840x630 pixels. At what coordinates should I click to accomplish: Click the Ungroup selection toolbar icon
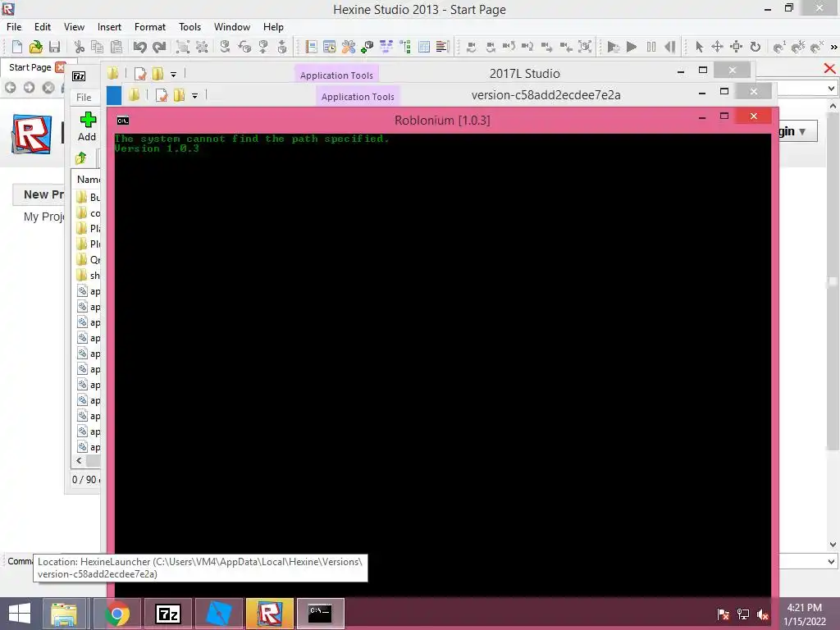(x=202, y=47)
